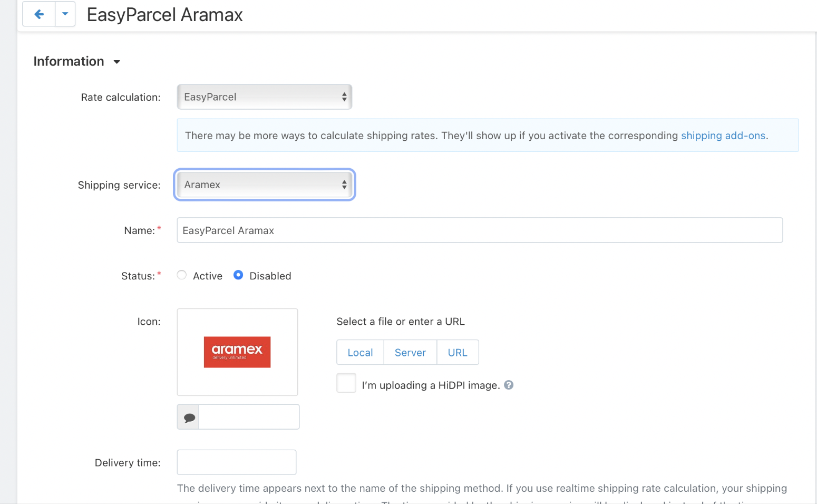Click the aramex logo preview
This screenshot has height=504, width=817.
click(x=237, y=352)
